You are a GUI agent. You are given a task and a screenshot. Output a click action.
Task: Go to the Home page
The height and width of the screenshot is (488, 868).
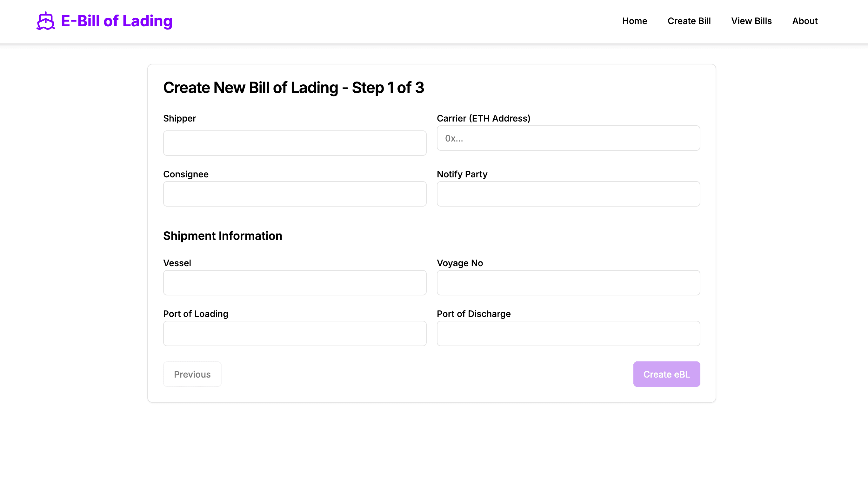point(634,21)
